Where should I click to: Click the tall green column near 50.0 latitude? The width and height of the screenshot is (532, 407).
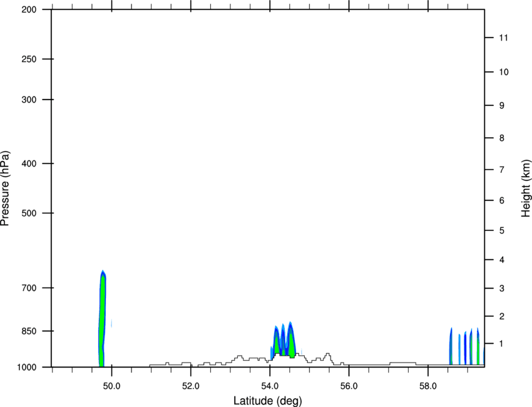point(102,319)
